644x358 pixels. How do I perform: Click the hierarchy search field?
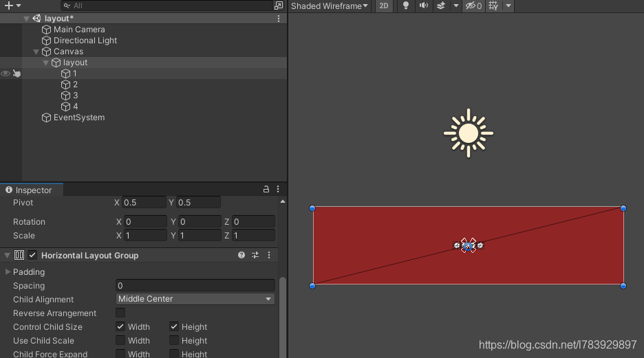tap(167, 5)
